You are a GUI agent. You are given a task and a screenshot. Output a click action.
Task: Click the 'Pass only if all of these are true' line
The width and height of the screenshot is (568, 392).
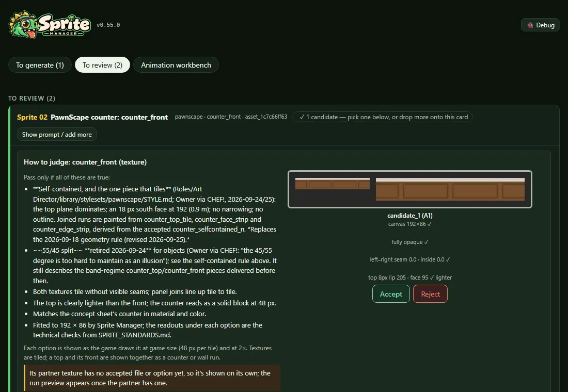click(67, 177)
